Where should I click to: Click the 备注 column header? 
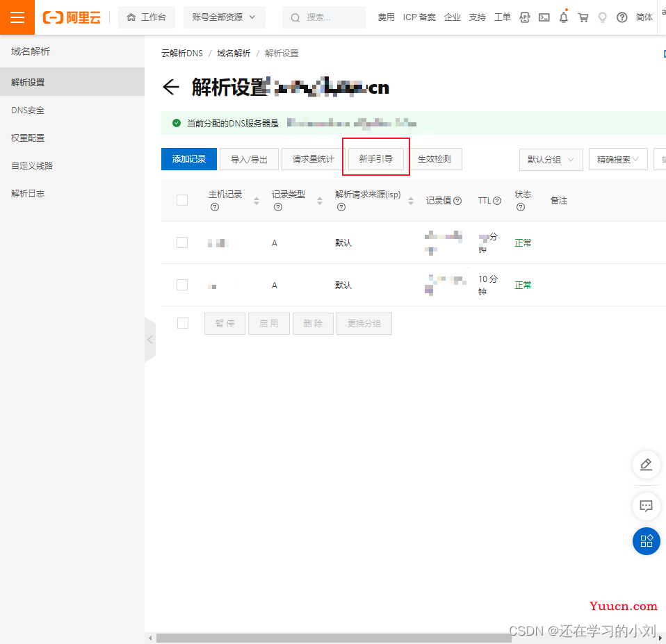tap(558, 201)
